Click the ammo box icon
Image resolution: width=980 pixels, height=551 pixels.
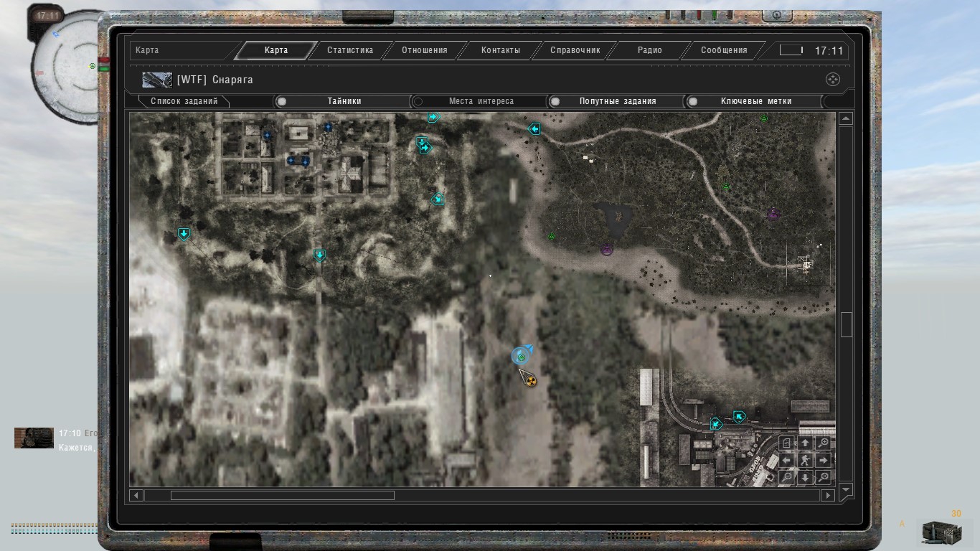pos(941,532)
